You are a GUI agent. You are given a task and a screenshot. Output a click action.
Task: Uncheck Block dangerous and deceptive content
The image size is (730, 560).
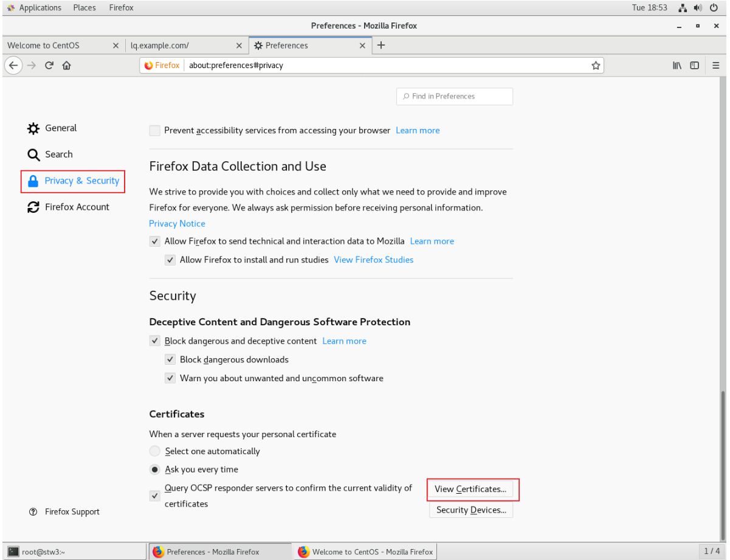tap(155, 341)
